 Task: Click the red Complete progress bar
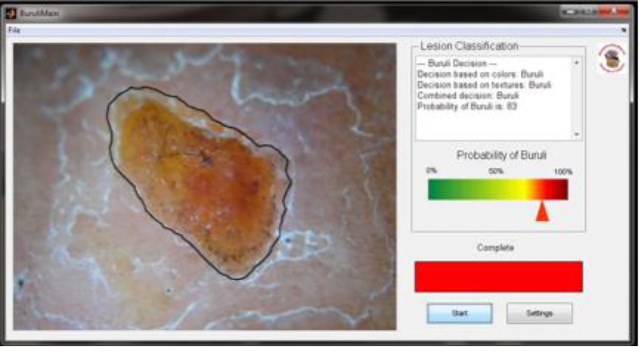pos(498,277)
